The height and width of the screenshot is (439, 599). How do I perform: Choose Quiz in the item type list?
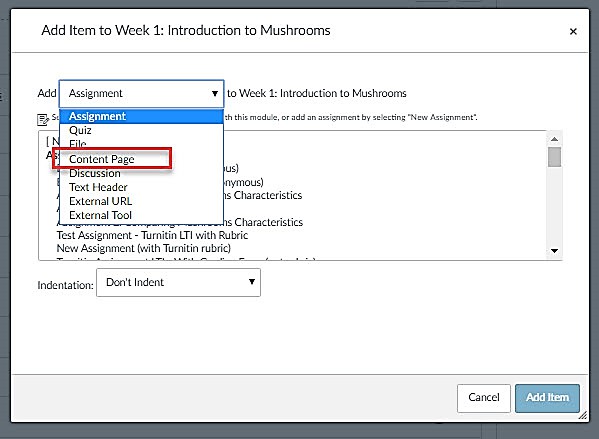(x=141, y=130)
